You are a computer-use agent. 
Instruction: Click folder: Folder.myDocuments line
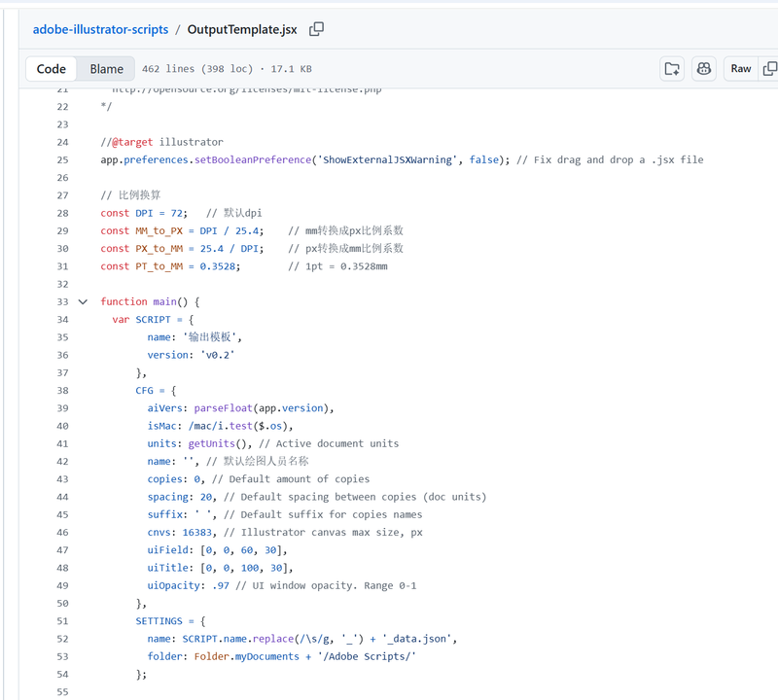pyautogui.click(x=281, y=657)
